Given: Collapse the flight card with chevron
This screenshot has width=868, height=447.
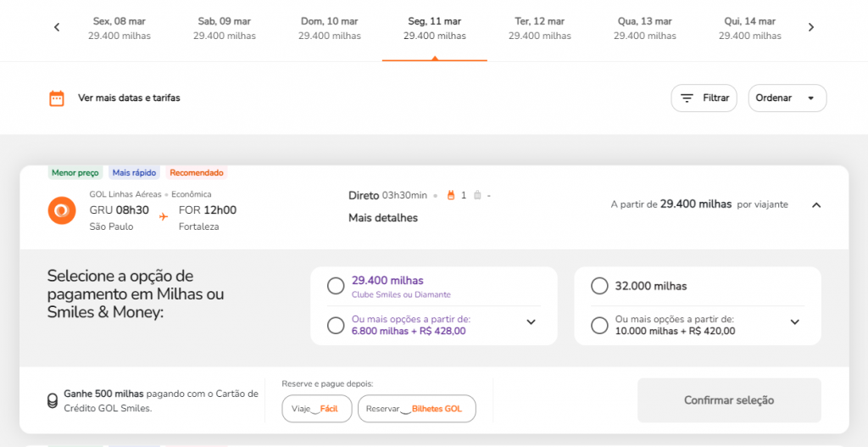Looking at the screenshot, I should [816, 204].
